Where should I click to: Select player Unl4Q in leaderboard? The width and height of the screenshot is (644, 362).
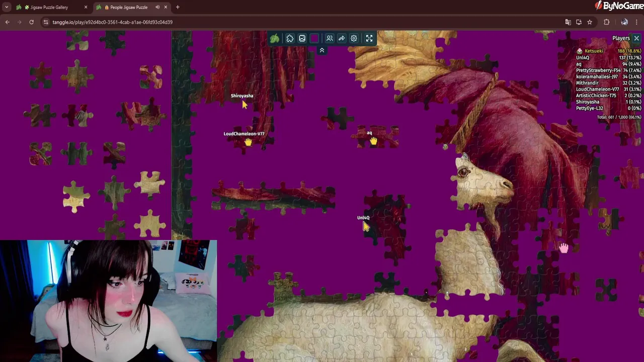[583, 57]
